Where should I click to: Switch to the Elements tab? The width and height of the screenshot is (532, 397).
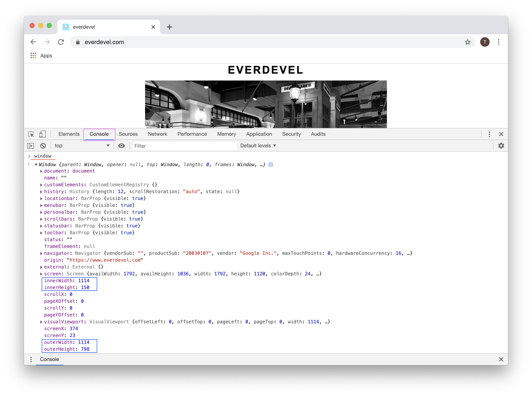pyautogui.click(x=69, y=134)
